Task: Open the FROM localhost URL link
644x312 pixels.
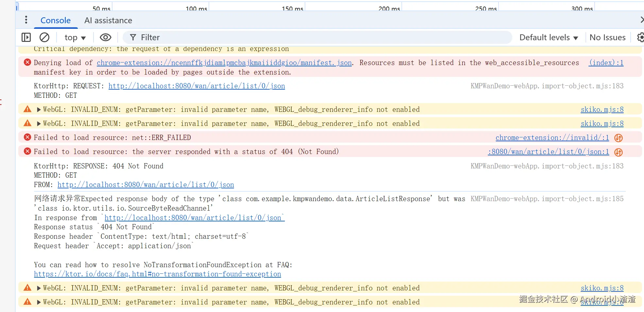Action: (146, 185)
